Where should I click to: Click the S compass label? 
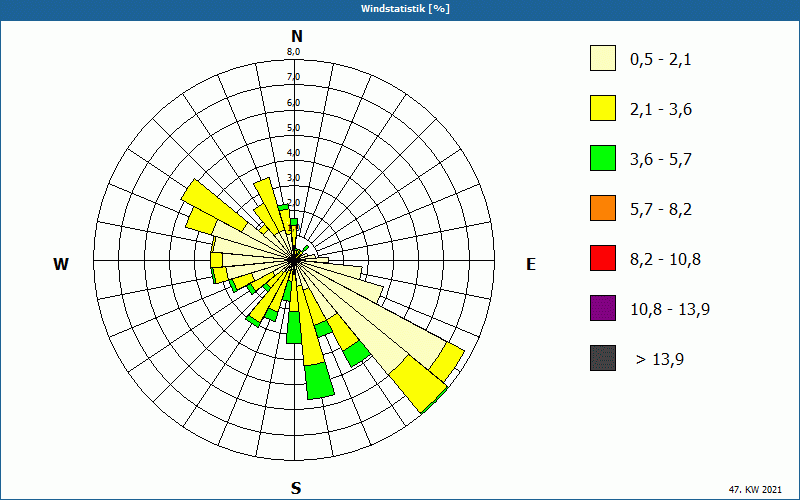point(296,488)
